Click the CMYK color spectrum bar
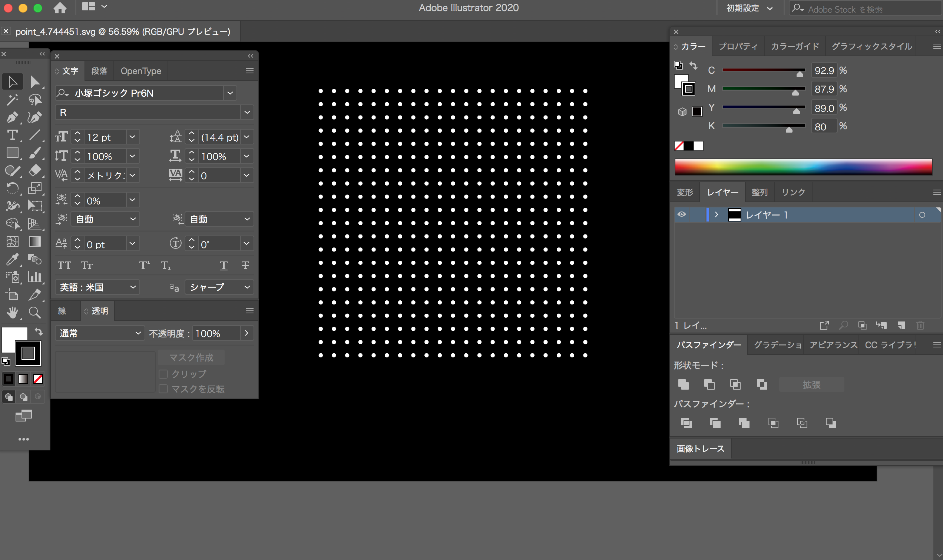 pyautogui.click(x=803, y=167)
